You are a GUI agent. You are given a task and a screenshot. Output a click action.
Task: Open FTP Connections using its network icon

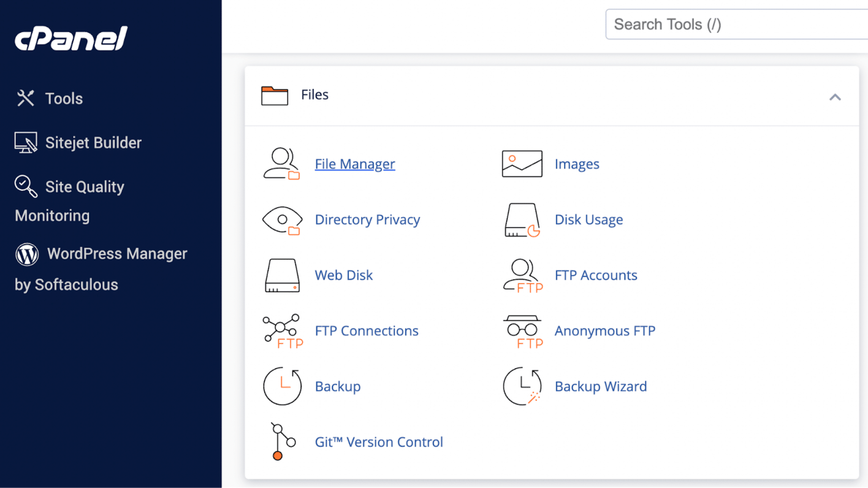point(281,331)
